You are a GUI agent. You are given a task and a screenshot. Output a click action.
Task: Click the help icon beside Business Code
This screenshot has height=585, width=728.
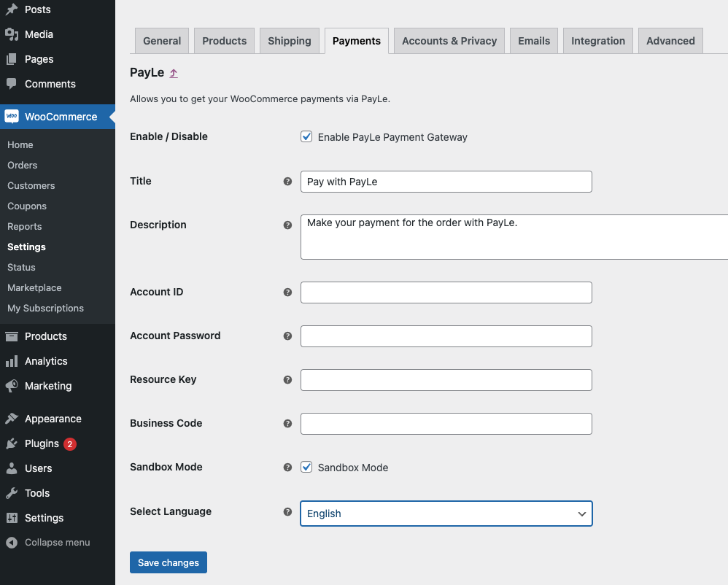point(288,423)
